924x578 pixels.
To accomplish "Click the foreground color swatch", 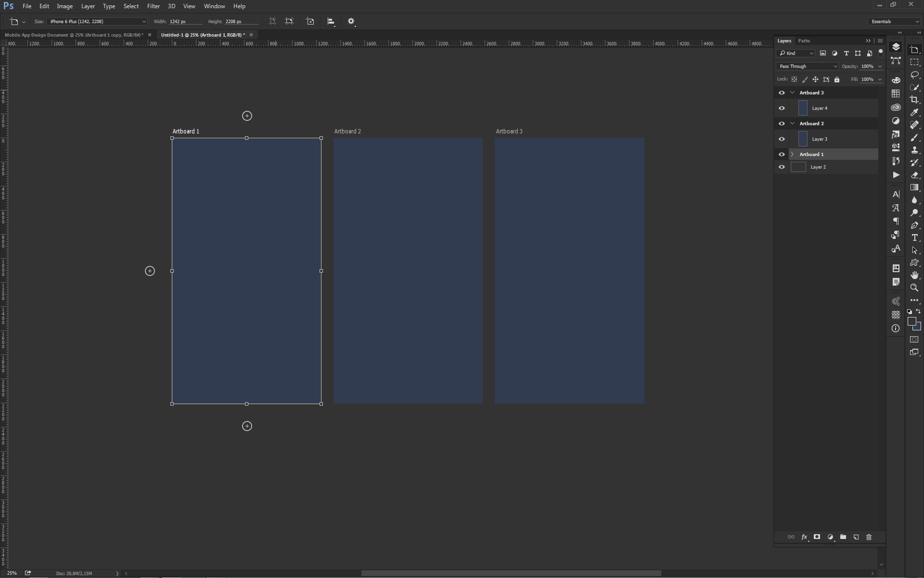I will coord(912,322).
